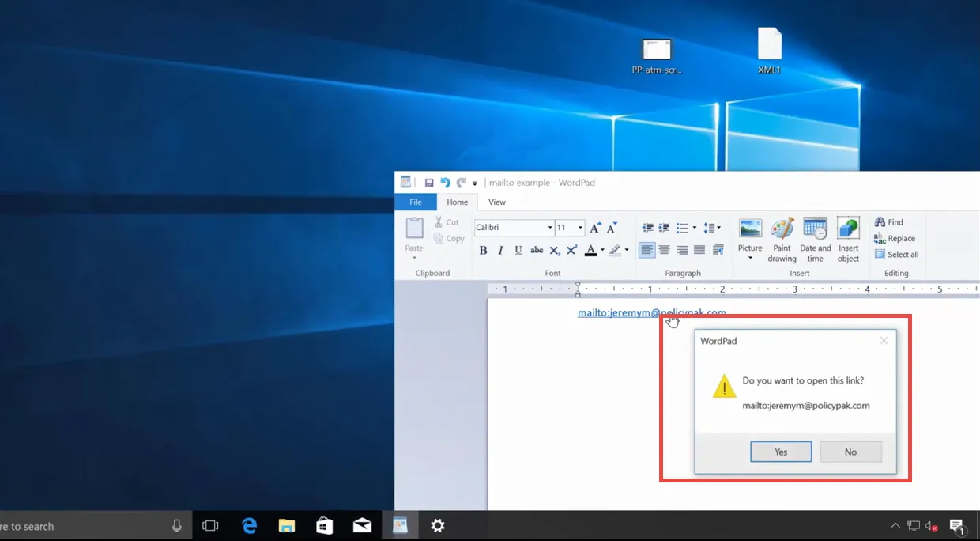980x541 pixels.
Task: Apply the black text color button
Action: click(590, 250)
